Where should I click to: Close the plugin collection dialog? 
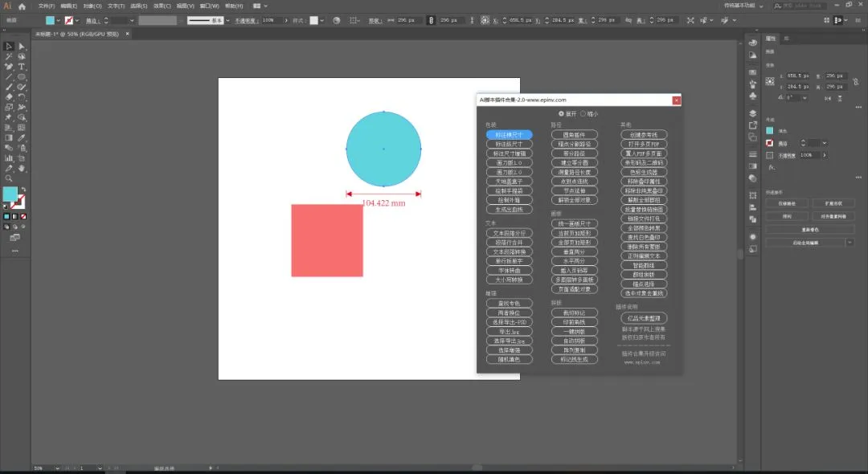[677, 100]
